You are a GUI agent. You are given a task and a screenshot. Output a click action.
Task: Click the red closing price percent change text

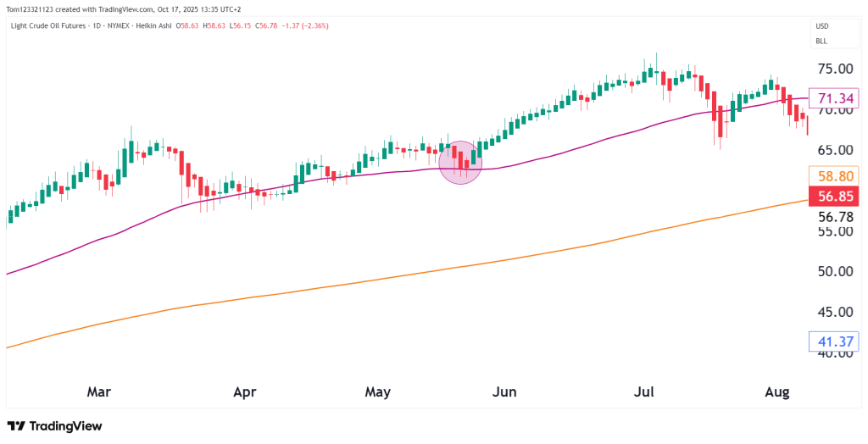click(x=307, y=25)
